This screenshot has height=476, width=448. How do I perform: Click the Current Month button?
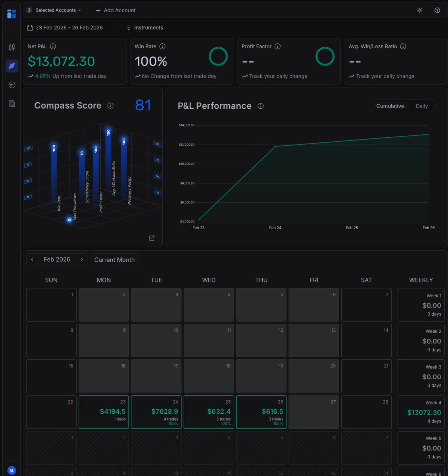pos(114,259)
